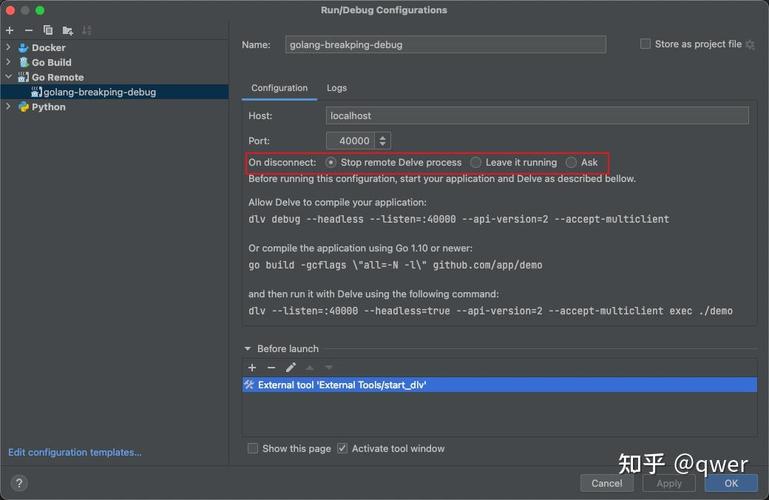Select the Ask option on disconnect
This screenshot has height=500, width=769.
(571, 162)
